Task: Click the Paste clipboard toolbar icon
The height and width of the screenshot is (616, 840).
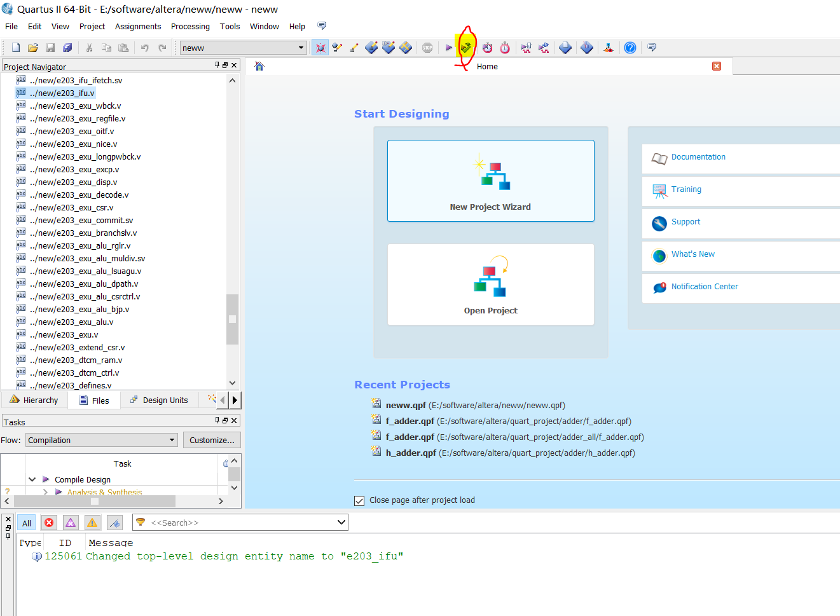Action: click(123, 48)
